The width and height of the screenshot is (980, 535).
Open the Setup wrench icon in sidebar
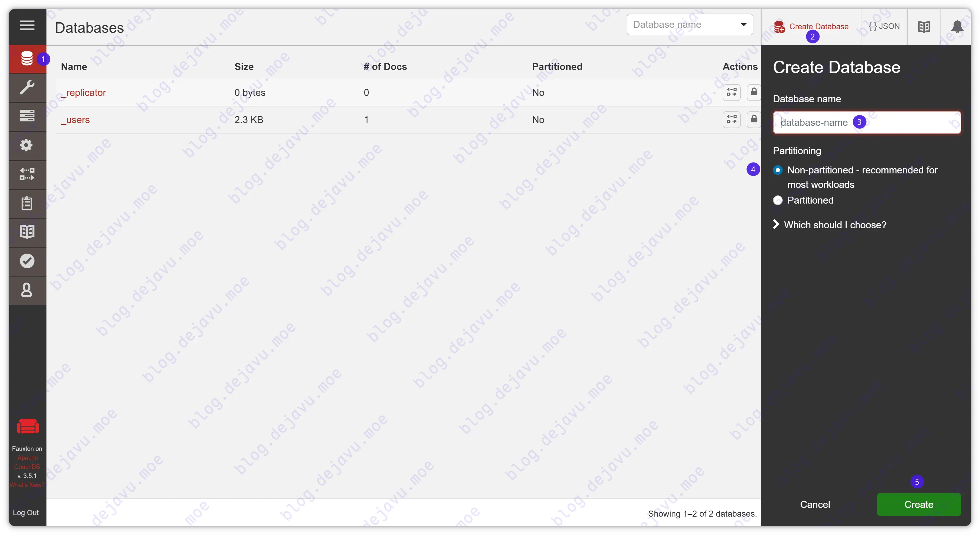click(27, 87)
